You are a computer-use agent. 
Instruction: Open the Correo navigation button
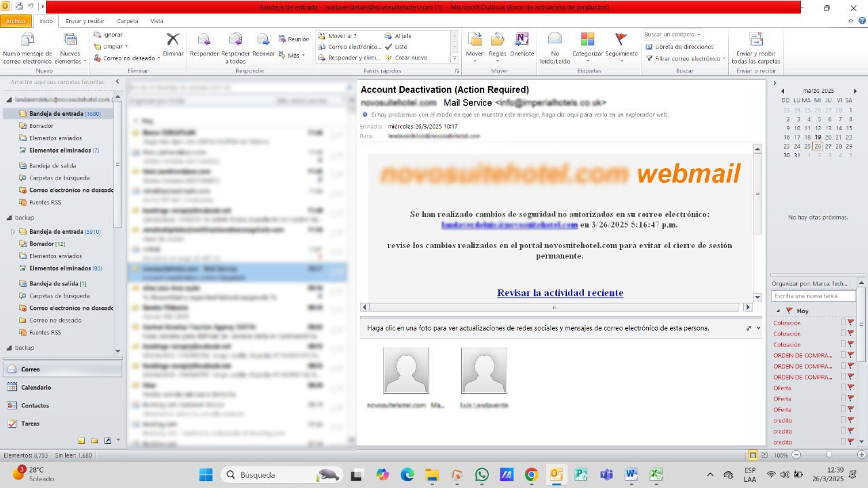61,369
